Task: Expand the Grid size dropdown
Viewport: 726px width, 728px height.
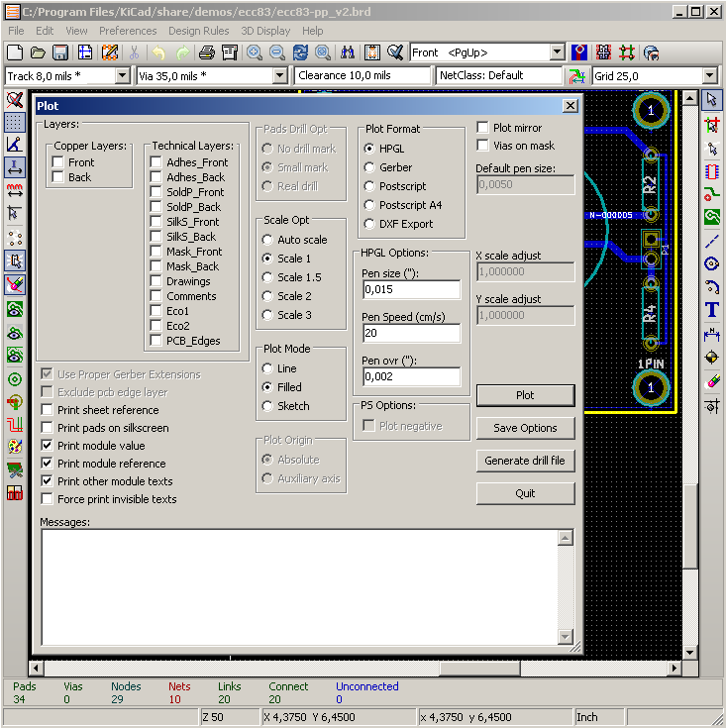Action: (x=709, y=76)
